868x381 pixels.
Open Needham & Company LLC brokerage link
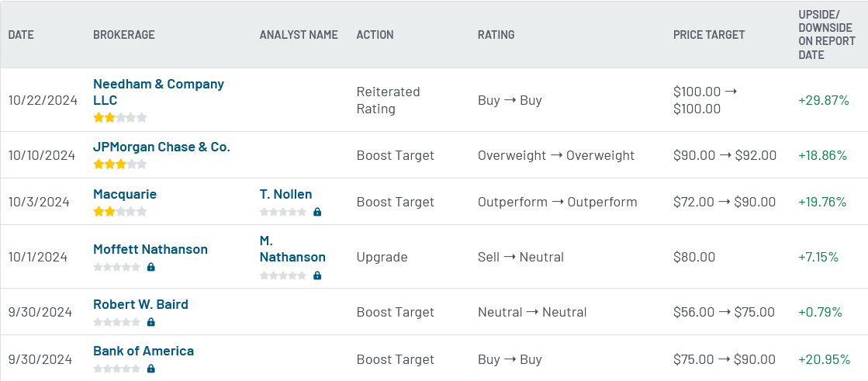[158, 92]
